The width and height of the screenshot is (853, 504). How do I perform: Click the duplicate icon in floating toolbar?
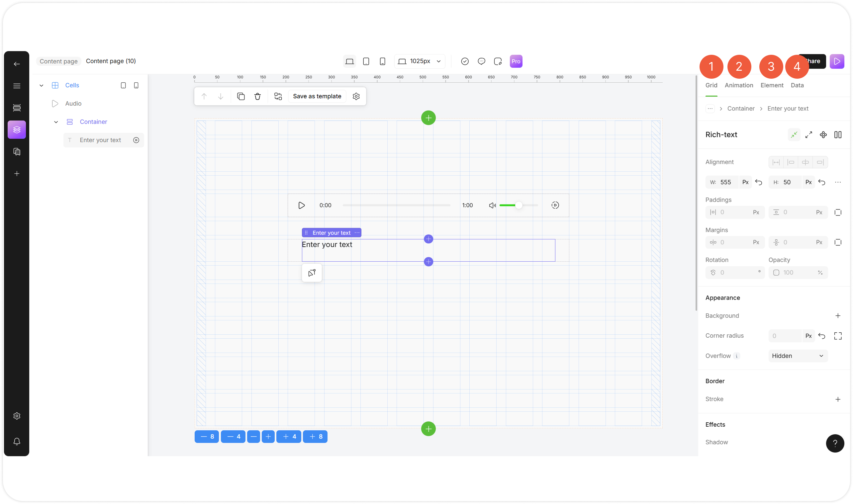[240, 97]
